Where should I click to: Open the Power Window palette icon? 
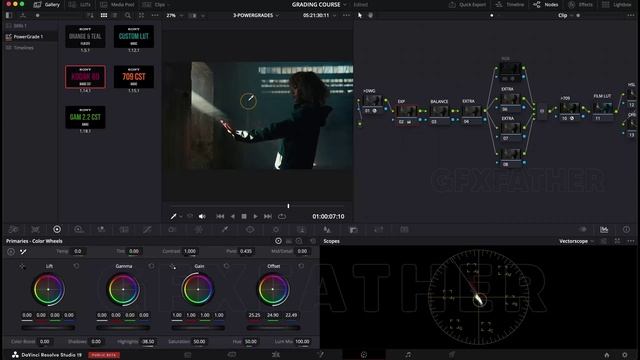250,230
